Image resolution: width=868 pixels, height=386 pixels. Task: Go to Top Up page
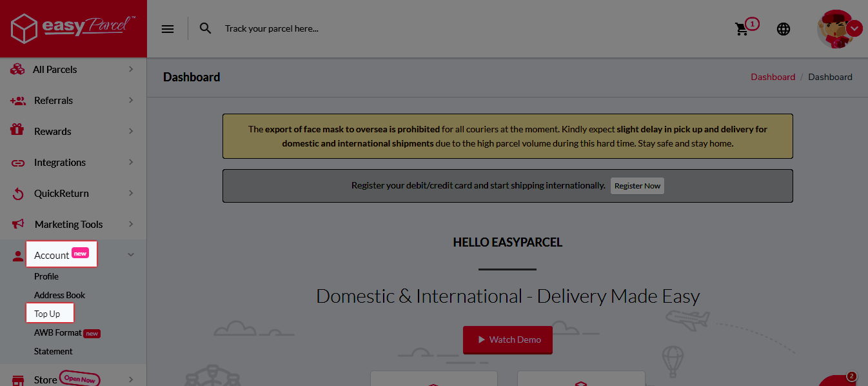[x=47, y=314]
